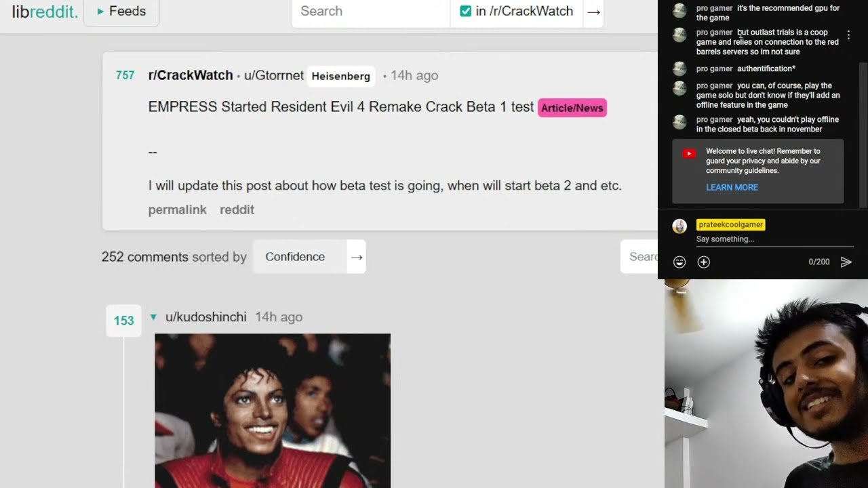Click the '252 comments' count text

(144, 257)
